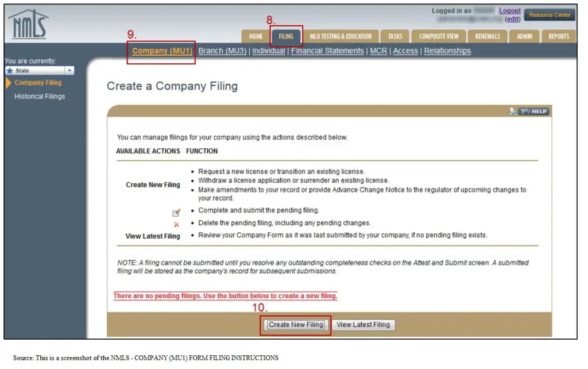Click 'Request a new license' bullet text
This screenshot has height=369, width=588.
(x=281, y=171)
